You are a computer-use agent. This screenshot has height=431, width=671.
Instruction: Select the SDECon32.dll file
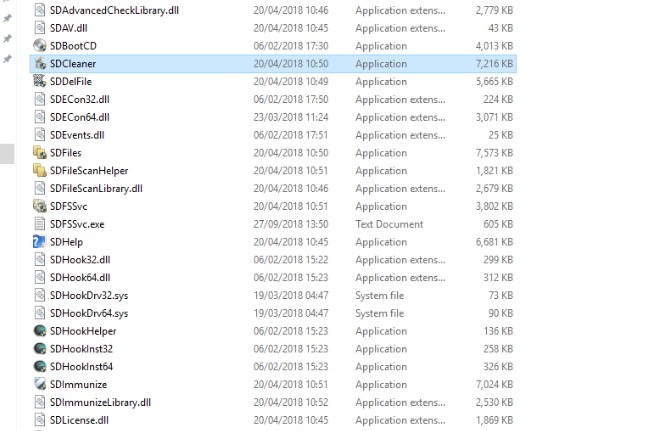click(x=79, y=99)
